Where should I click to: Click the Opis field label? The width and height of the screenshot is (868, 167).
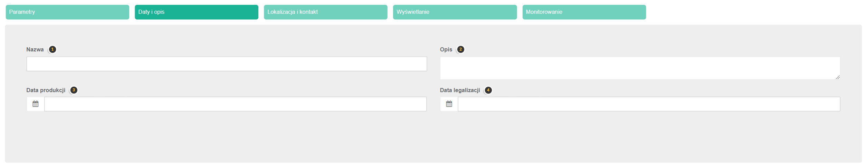(x=446, y=49)
